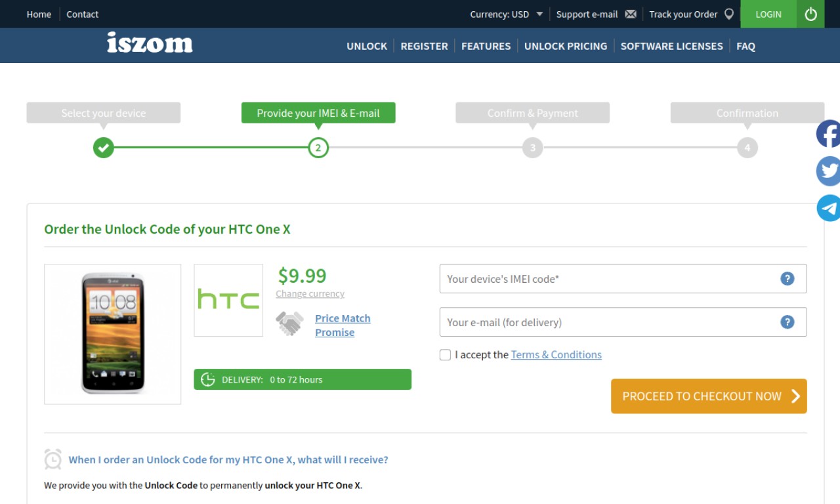Open the Facebook share icon

828,134
